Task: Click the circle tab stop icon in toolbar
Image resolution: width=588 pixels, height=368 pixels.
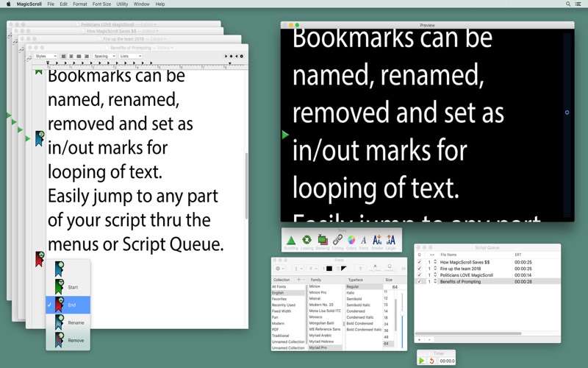Action: click(x=242, y=56)
